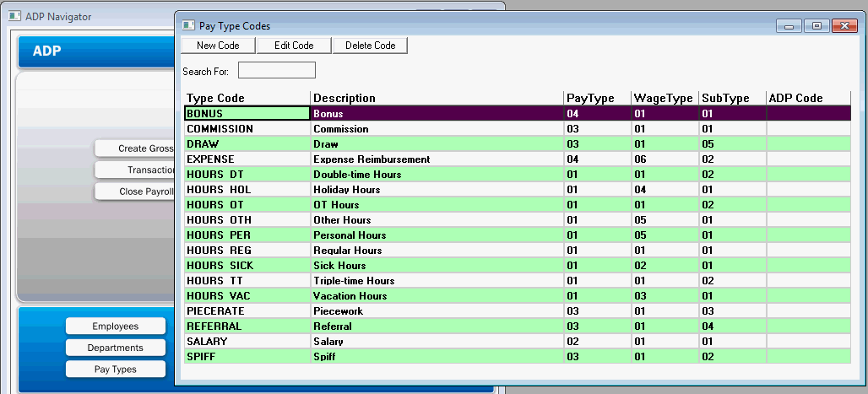Select the Type Code column header
This screenshot has height=394, width=868.
[x=247, y=98]
